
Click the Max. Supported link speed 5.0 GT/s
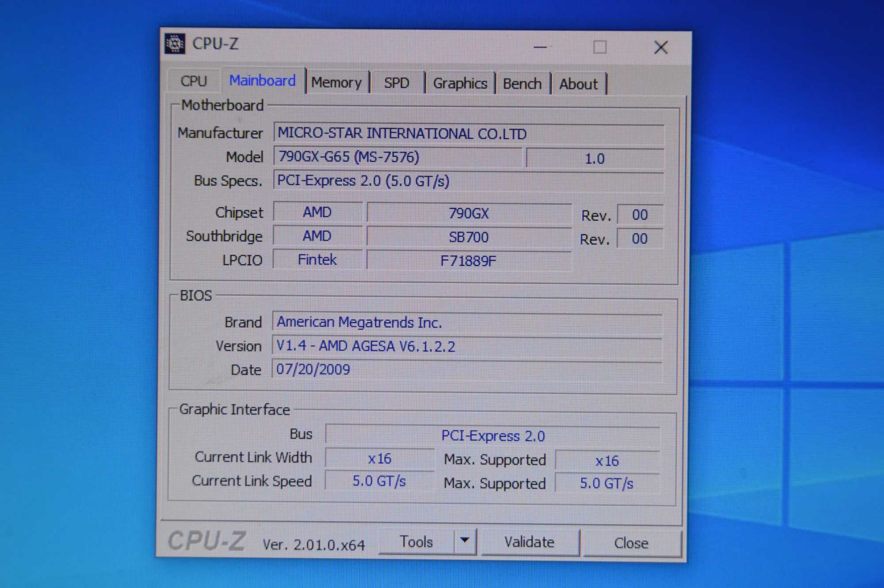607,483
